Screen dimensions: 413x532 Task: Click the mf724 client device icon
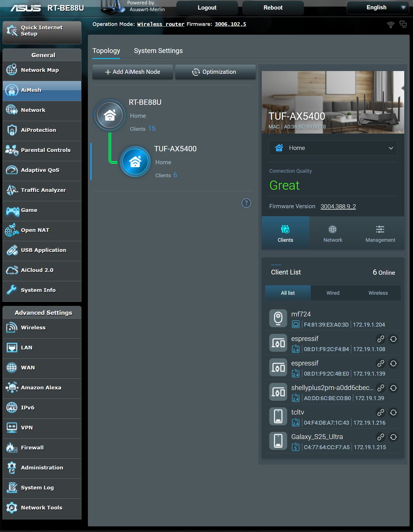point(278,318)
